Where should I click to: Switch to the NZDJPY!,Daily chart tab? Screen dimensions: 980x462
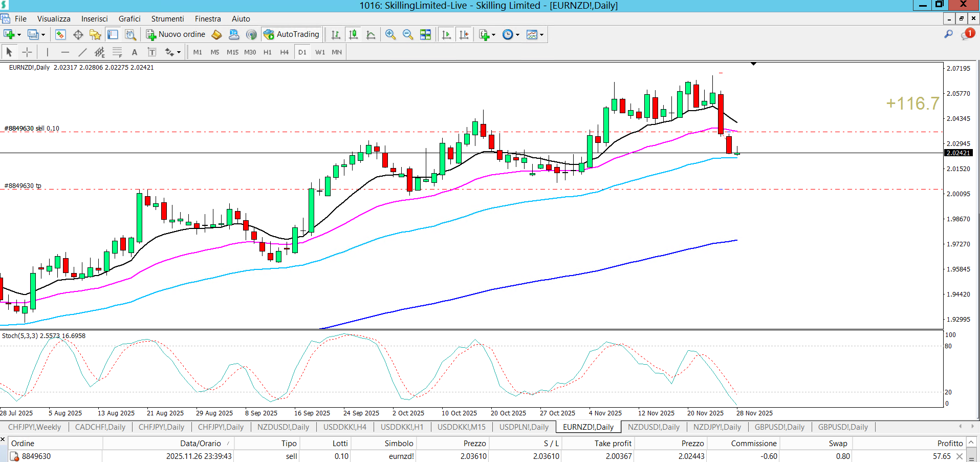(x=716, y=427)
